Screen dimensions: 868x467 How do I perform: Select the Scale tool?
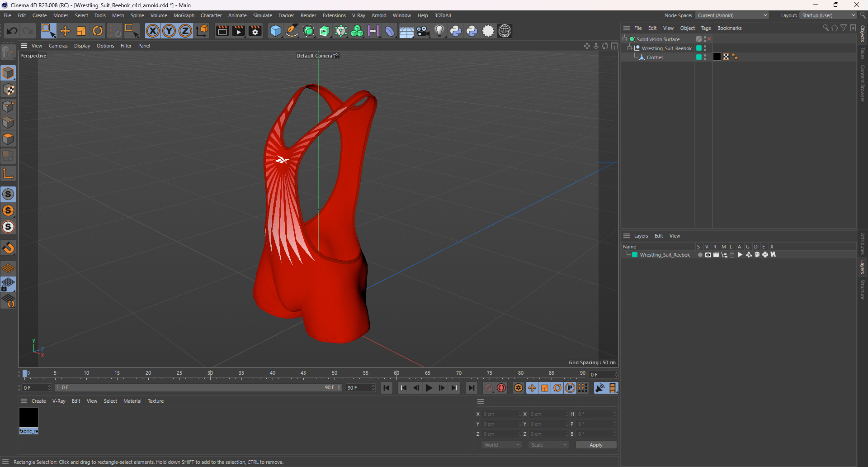[81, 31]
